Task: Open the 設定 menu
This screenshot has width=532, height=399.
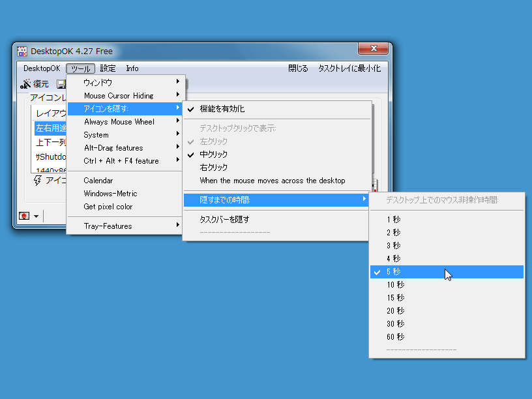Action: coord(108,68)
